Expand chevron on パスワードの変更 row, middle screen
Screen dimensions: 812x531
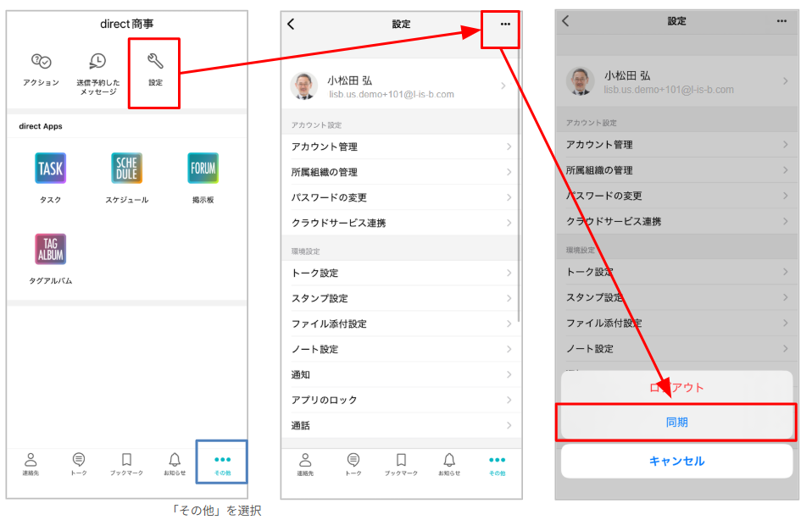point(509,197)
